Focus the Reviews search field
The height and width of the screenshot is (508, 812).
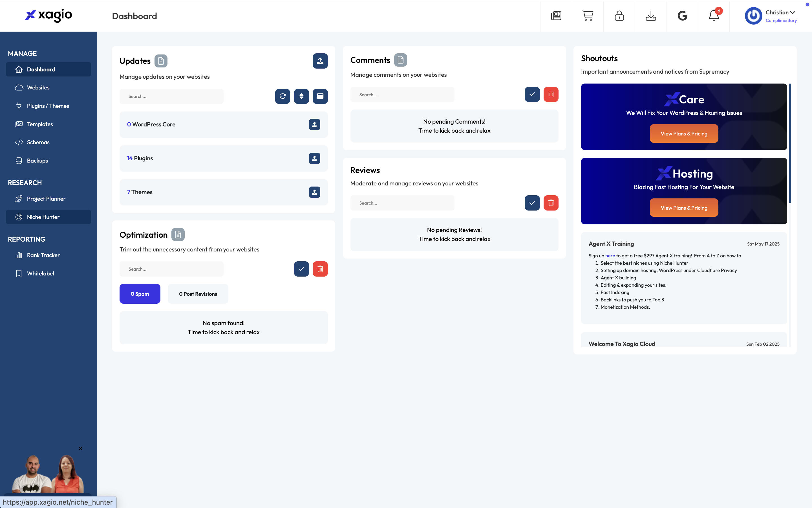pyautogui.click(x=402, y=203)
